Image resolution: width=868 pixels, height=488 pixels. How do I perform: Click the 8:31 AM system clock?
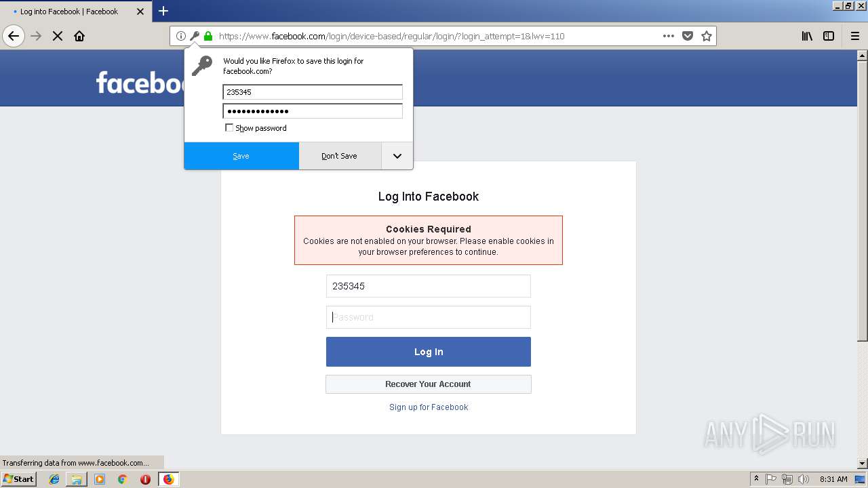click(x=833, y=479)
